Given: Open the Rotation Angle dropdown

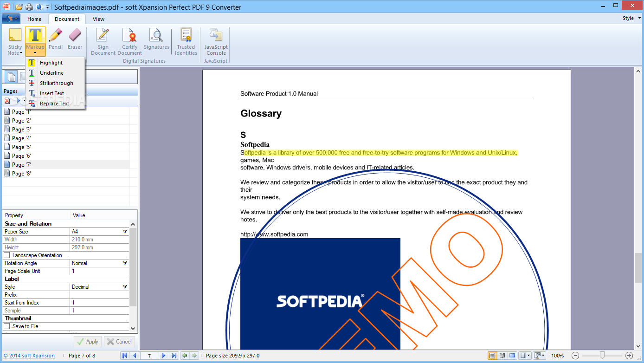Looking at the screenshot, I should (x=125, y=263).
